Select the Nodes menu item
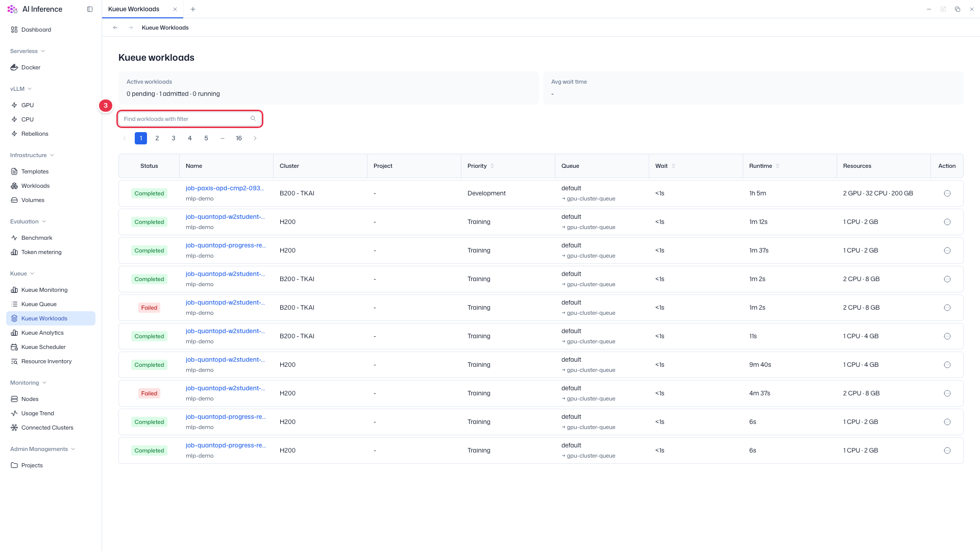Image resolution: width=980 pixels, height=551 pixels. tap(51, 399)
